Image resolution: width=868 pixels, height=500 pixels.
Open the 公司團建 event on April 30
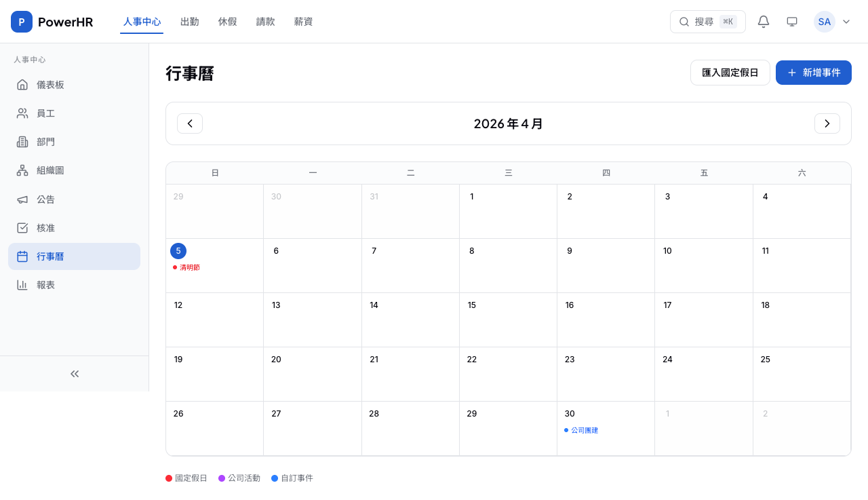pos(583,430)
